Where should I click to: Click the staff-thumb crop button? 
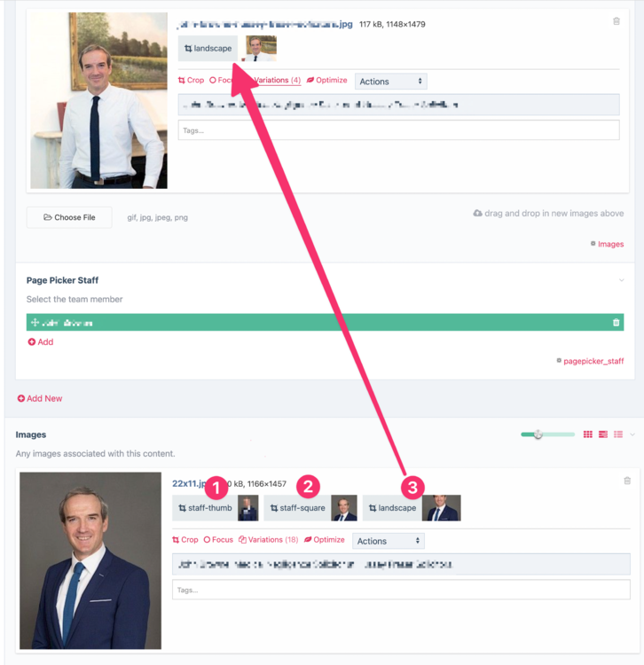point(205,508)
